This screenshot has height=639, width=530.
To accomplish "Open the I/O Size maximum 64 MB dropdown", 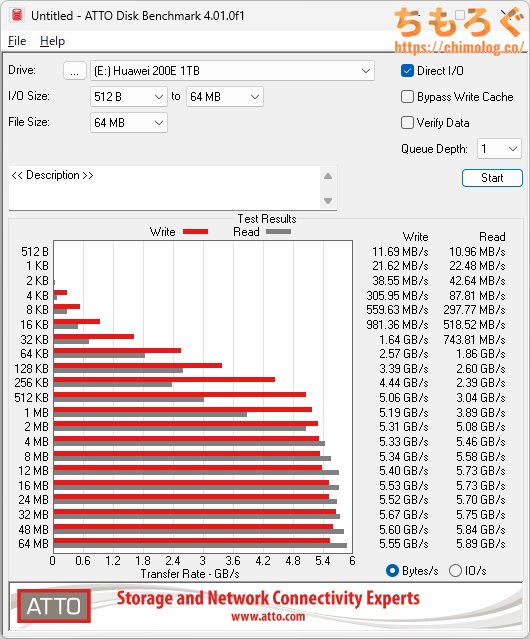I will (x=224, y=97).
